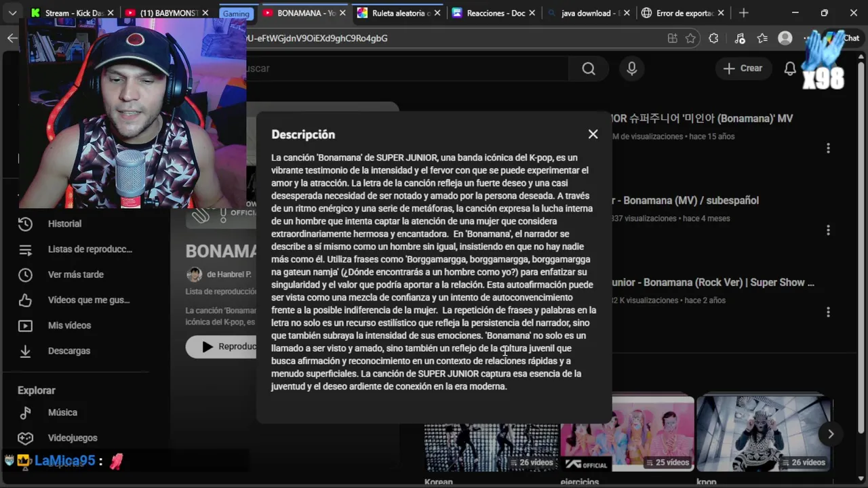Open the browser profile avatar
The width and height of the screenshot is (868, 488).
[785, 39]
